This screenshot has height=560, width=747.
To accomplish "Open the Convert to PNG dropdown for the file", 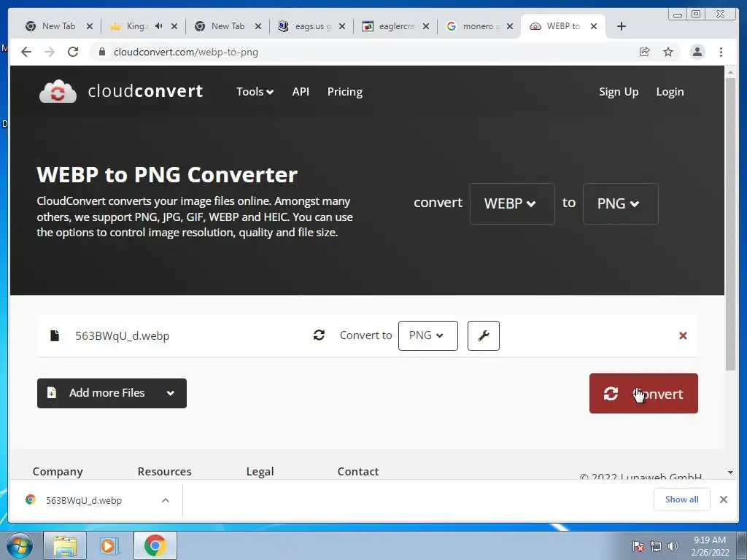I will point(427,335).
